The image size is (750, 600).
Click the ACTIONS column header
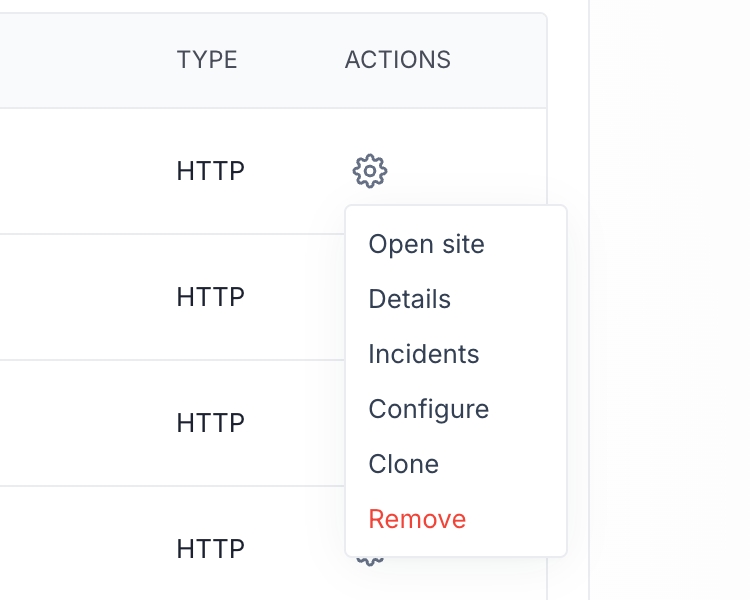[x=397, y=60]
